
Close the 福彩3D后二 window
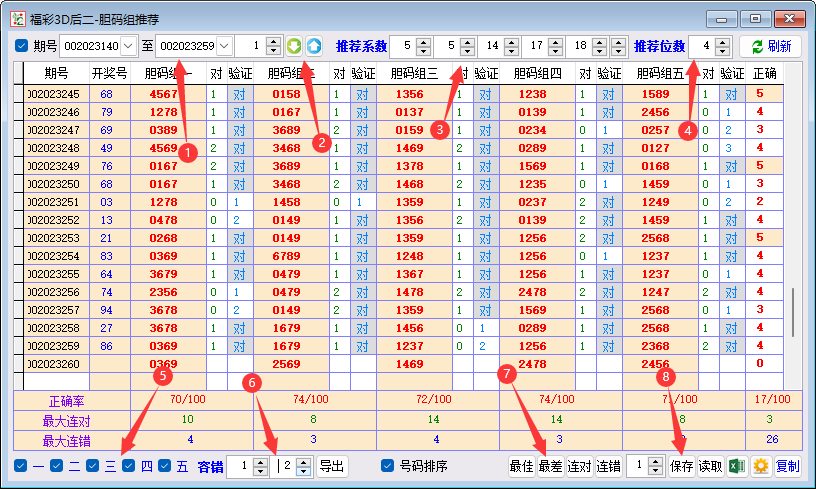click(x=789, y=19)
